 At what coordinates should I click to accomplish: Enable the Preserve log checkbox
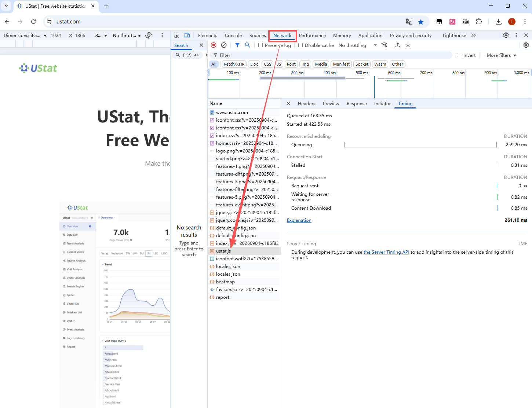click(x=260, y=45)
